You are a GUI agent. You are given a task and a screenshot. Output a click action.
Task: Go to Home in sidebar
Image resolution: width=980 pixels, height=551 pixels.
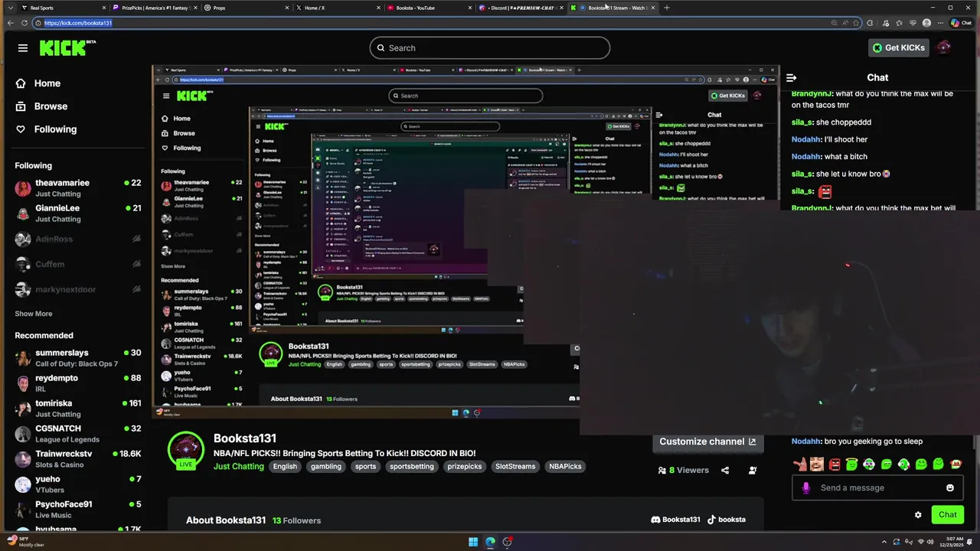click(x=38, y=83)
